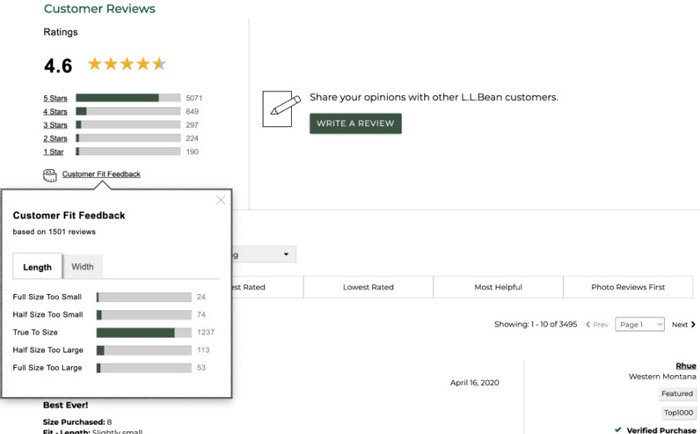Click the 190 review count

coord(192,152)
